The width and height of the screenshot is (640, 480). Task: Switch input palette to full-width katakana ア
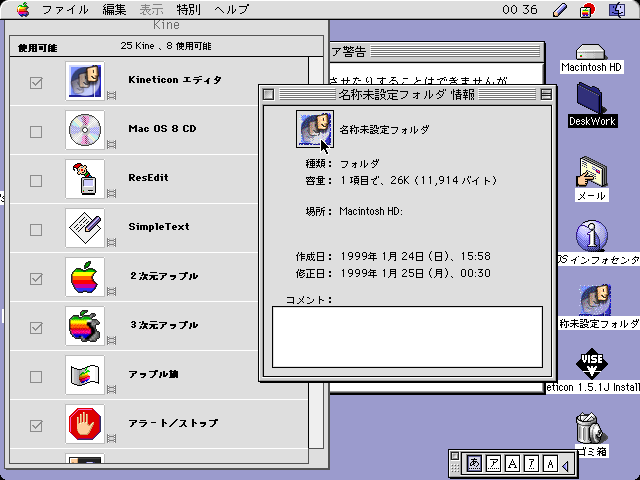(x=493, y=464)
